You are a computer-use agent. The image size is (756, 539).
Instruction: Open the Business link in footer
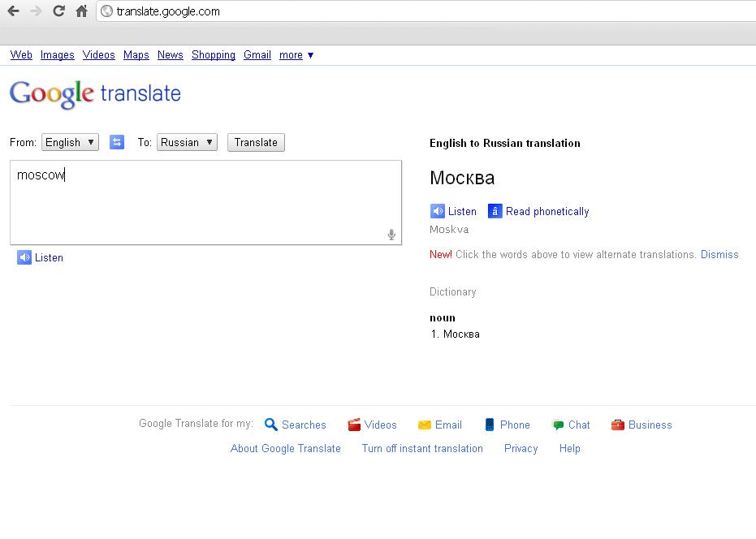(650, 425)
